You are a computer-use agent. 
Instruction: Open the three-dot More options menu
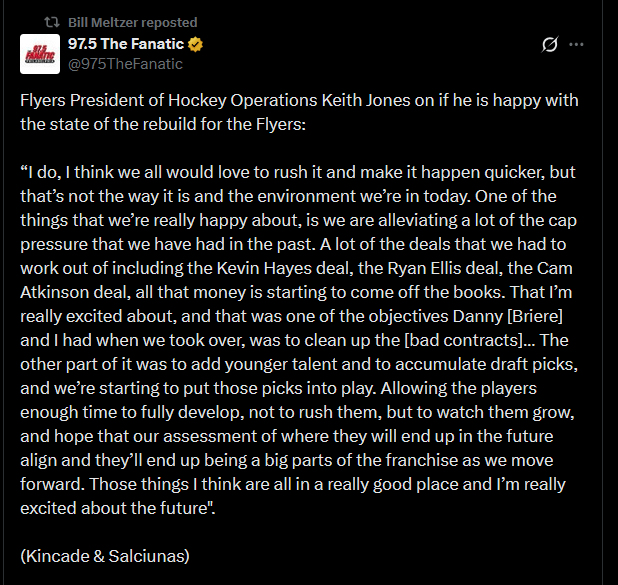pyautogui.click(x=577, y=45)
